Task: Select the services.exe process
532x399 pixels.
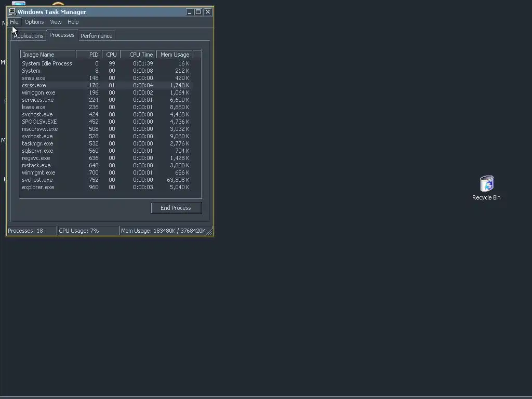Action: click(107, 100)
